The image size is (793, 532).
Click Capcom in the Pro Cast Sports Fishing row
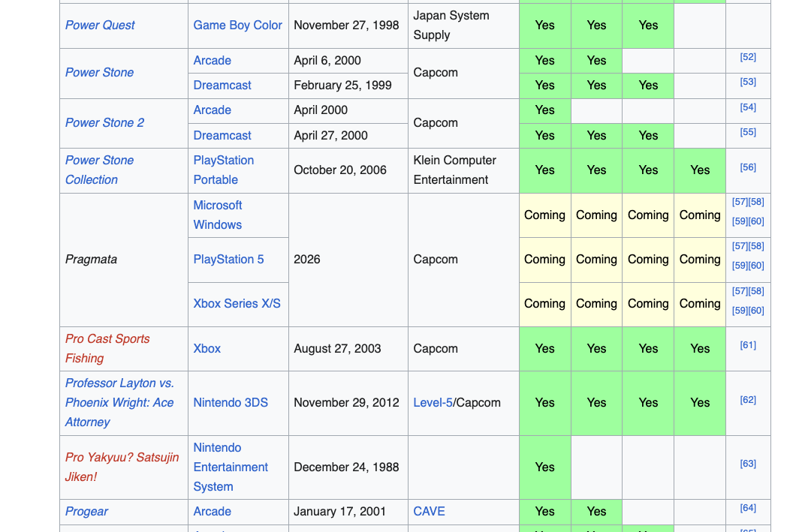(x=436, y=349)
